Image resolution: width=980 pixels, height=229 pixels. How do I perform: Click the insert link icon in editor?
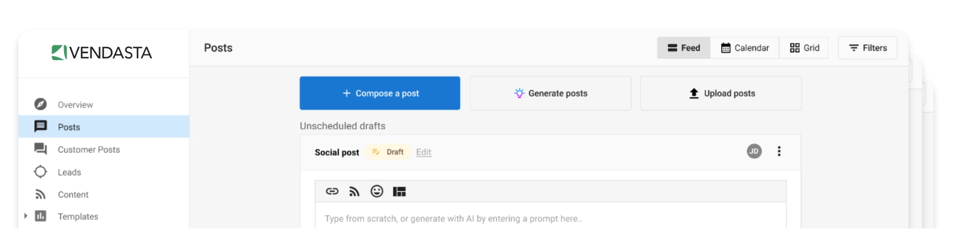coord(332,191)
